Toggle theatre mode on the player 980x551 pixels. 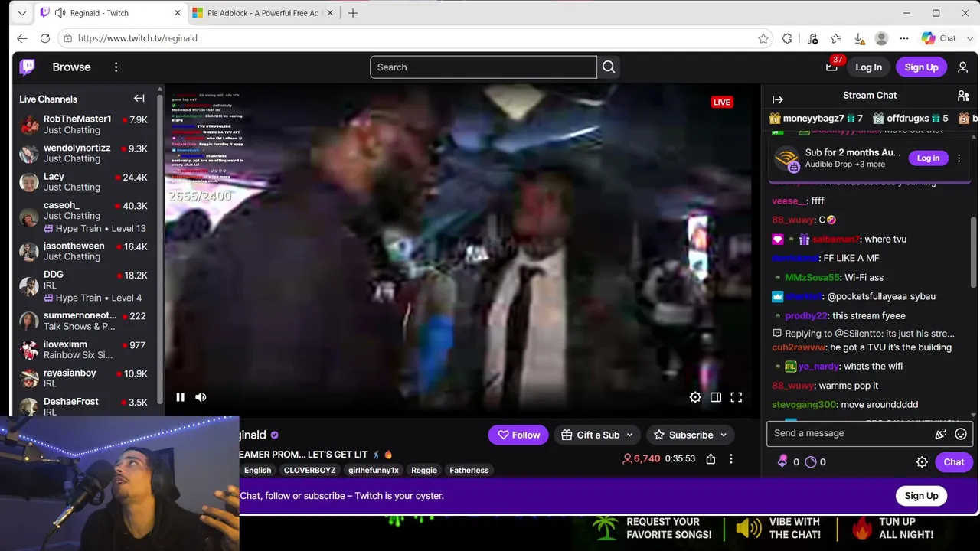tap(716, 397)
